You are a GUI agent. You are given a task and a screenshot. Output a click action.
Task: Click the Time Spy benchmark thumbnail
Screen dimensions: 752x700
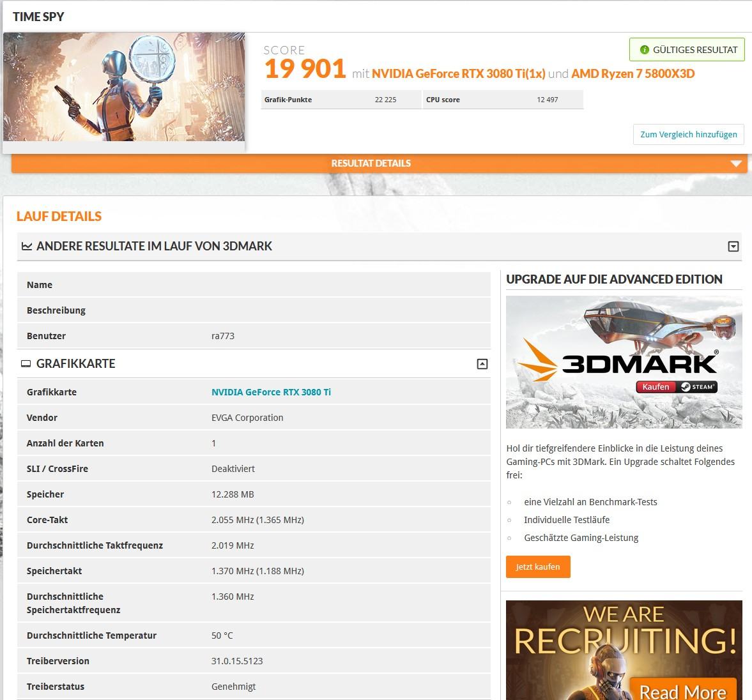tap(124, 87)
